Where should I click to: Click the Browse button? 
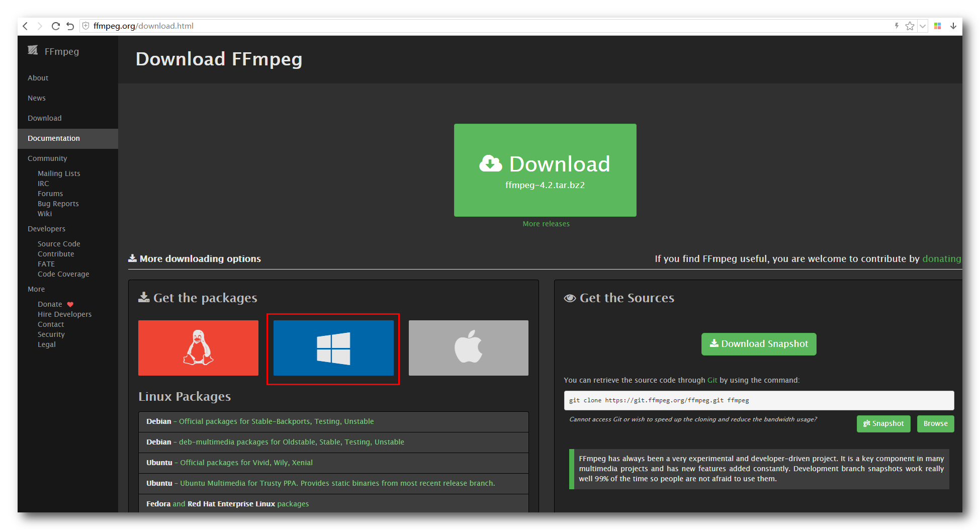click(935, 423)
